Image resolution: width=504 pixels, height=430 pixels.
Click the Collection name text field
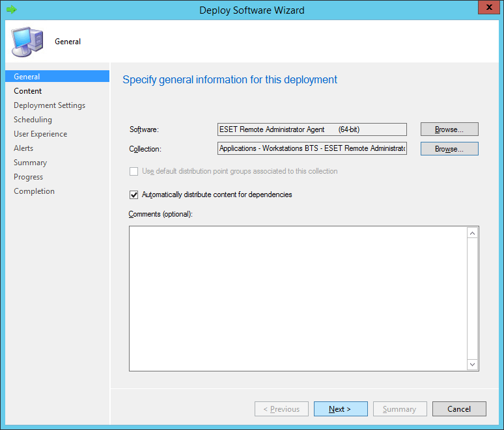tap(312, 149)
